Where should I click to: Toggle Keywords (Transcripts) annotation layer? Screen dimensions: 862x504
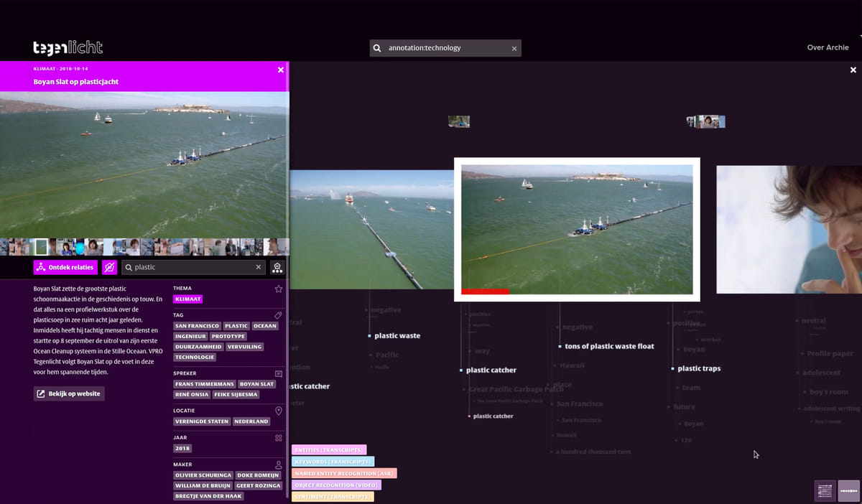tap(333, 462)
